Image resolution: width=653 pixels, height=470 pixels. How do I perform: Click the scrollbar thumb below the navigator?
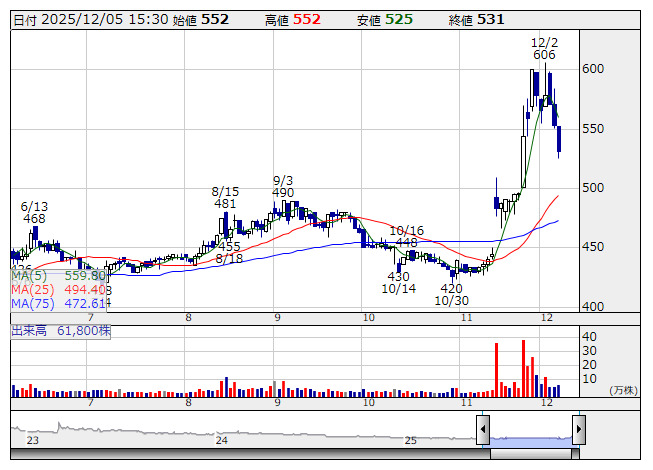click(x=530, y=452)
